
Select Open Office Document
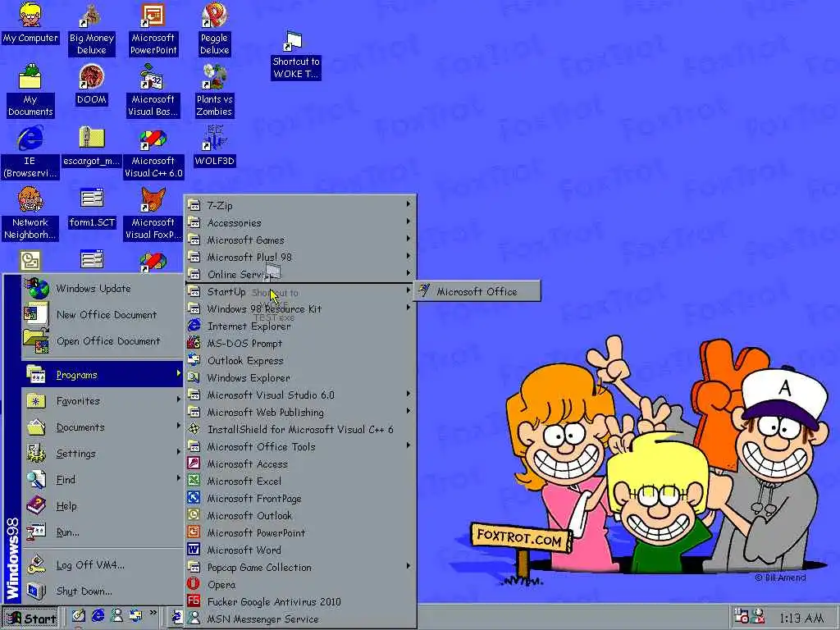103,340
